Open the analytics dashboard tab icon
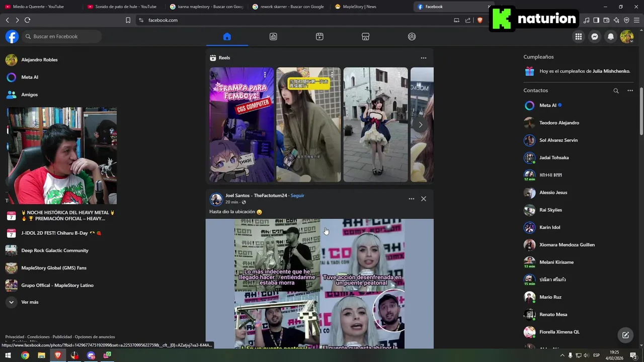 click(273, 36)
